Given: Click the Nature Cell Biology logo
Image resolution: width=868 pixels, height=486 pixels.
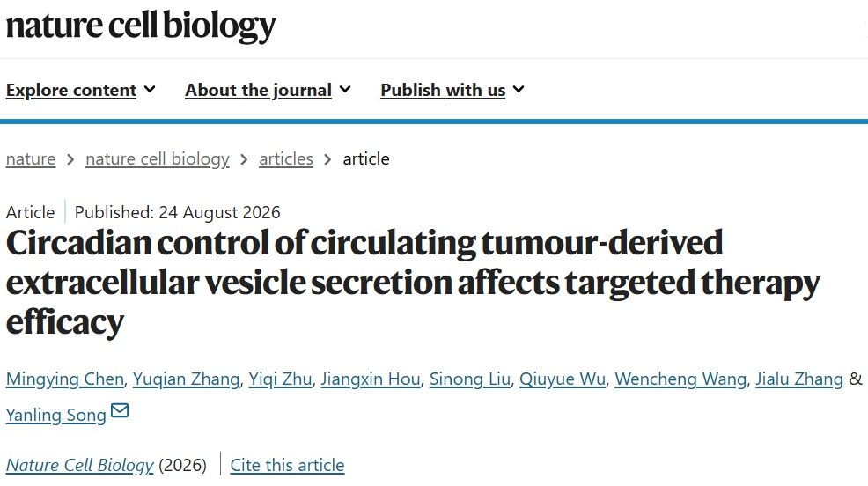Looking at the screenshot, I should tap(141, 26).
